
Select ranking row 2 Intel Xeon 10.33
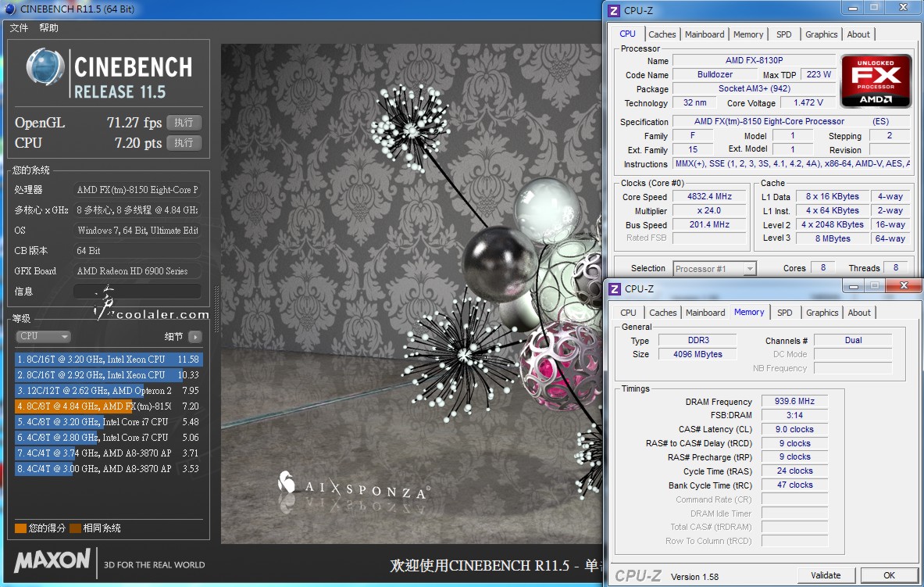pyautogui.click(x=109, y=374)
